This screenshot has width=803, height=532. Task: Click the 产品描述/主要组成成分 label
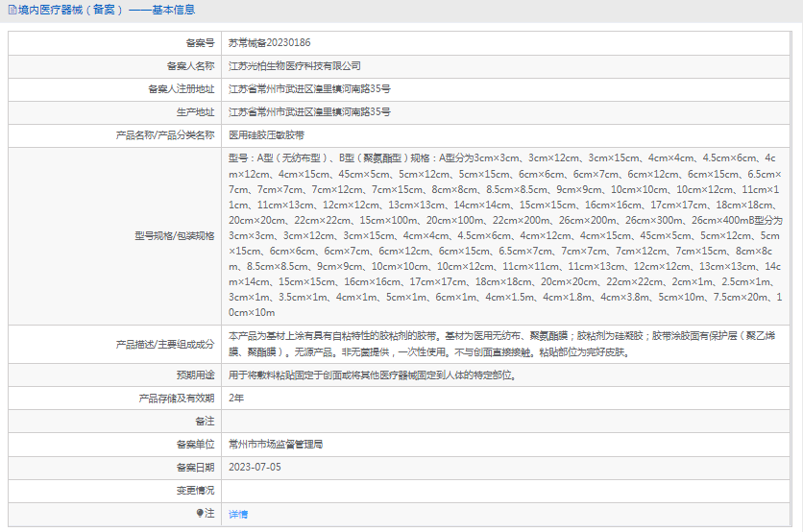[165, 344]
